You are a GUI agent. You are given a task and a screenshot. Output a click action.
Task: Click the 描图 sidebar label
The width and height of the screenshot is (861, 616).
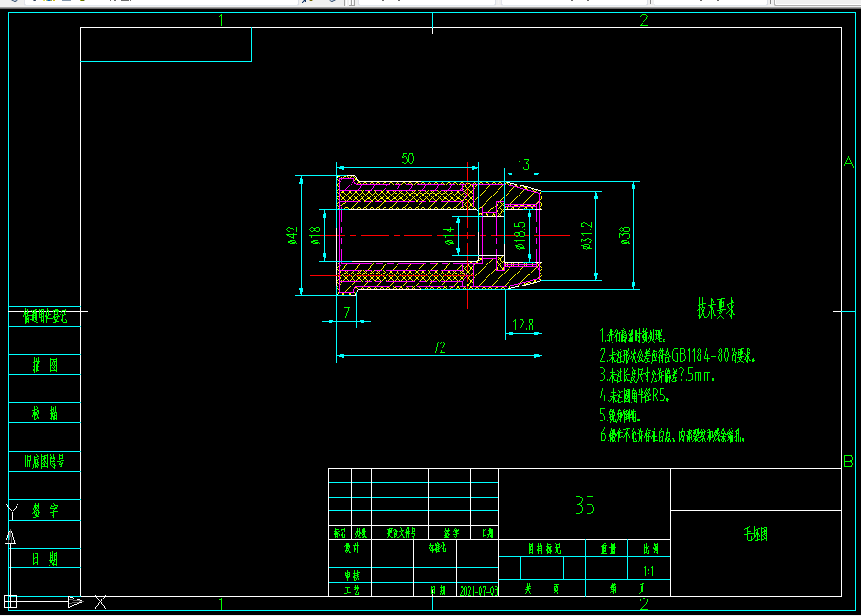[x=44, y=364]
